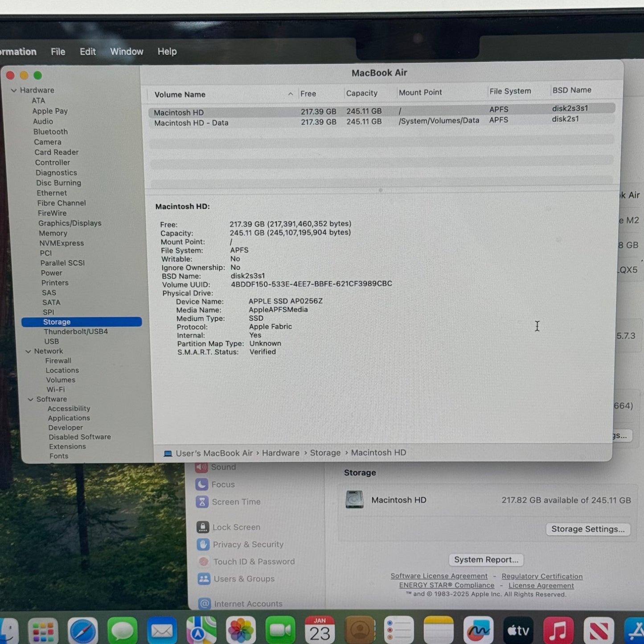Open the Software License Agreement link
The width and height of the screenshot is (644, 644).
coord(439,576)
